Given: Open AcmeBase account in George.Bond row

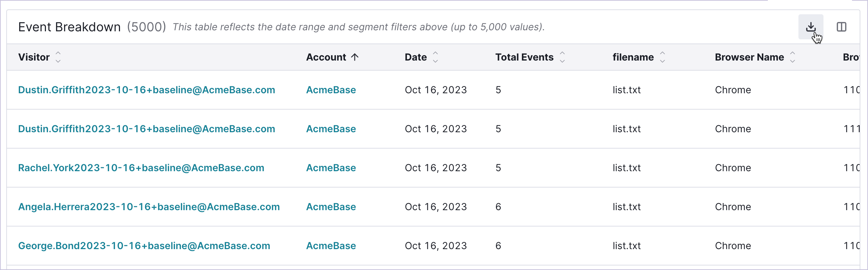Looking at the screenshot, I should tap(331, 246).
